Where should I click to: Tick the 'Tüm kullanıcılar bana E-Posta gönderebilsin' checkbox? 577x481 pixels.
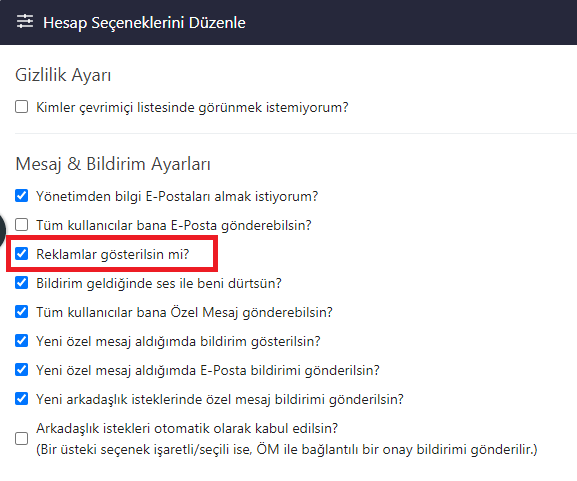tap(21, 224)
